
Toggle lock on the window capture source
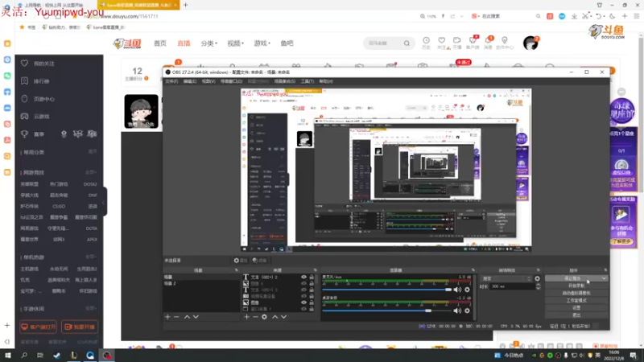(x=312, y=309)
